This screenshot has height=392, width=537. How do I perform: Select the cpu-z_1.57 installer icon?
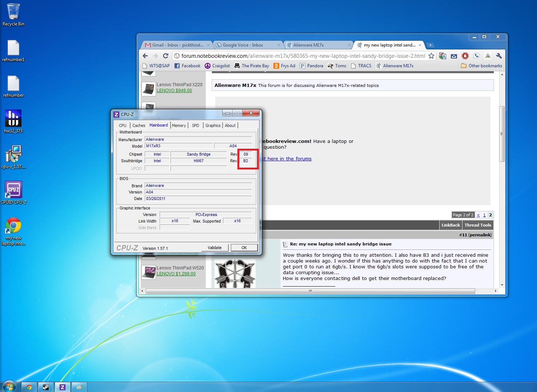point(13,157)
